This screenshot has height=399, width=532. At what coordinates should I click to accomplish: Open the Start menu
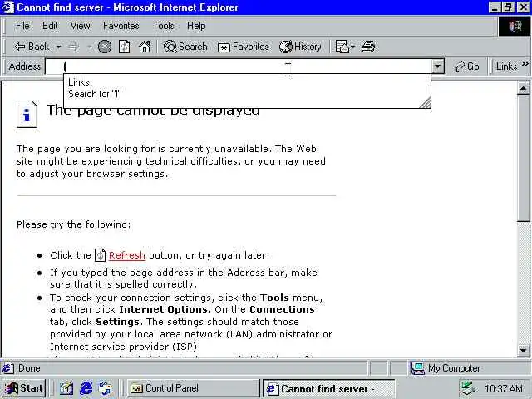pyautogui.click(x=24, y=388)
